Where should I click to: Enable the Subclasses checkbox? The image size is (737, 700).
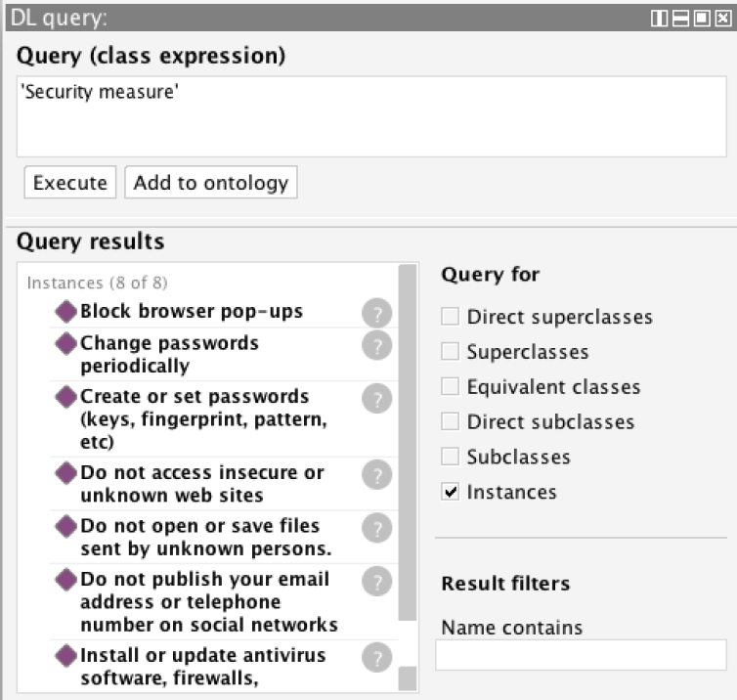pyautogui.click(x=450, y=457)
